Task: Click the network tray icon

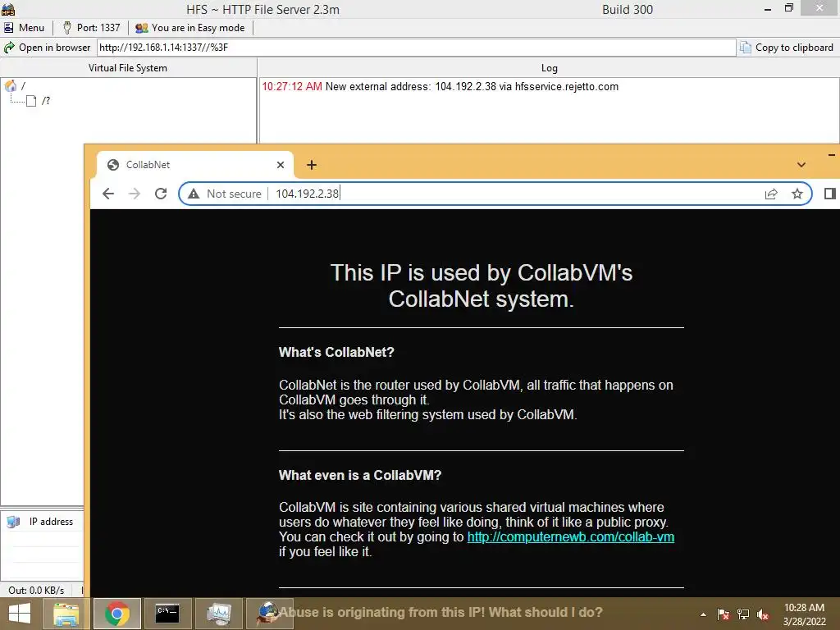Action: pos(743,614)
